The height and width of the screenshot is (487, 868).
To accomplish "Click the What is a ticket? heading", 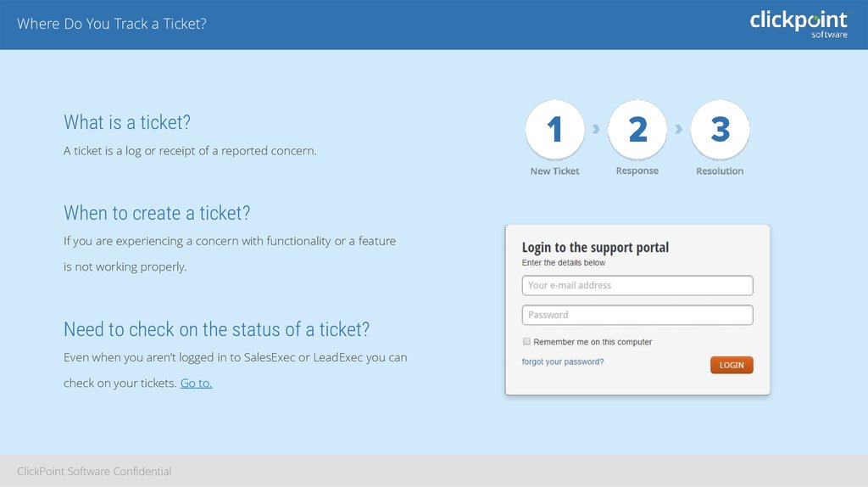I will coord(127,122).
